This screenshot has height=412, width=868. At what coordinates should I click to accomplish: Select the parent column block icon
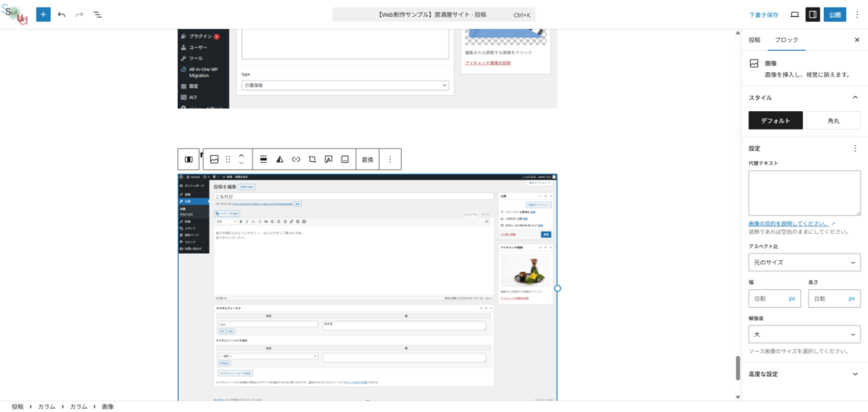point(189,159)
